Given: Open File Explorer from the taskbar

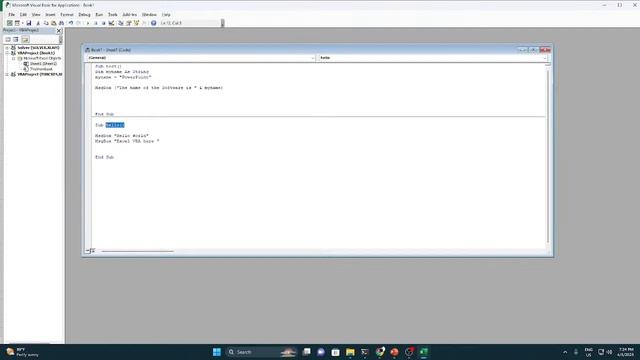Looking at the screenshot, I should 350,352.
